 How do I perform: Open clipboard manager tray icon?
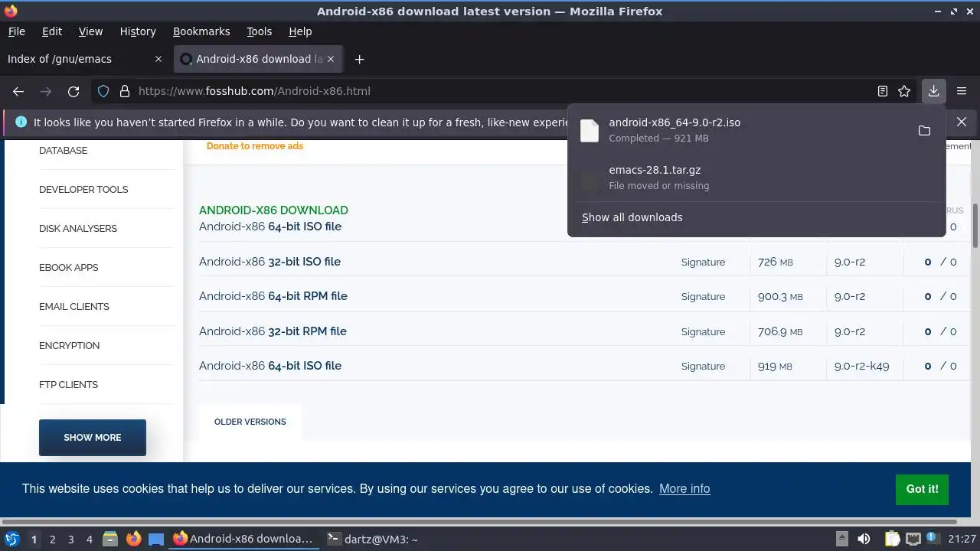coord(891,540)
